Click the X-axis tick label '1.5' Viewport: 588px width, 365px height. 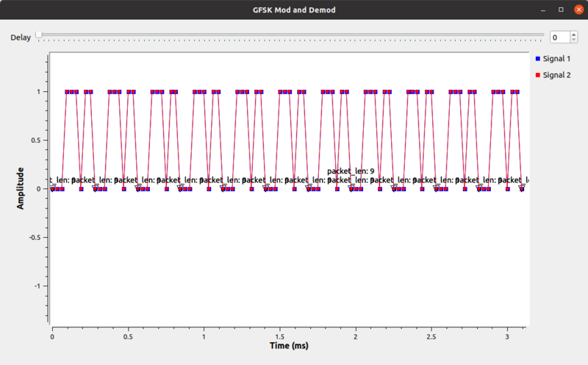coord(279,337)
